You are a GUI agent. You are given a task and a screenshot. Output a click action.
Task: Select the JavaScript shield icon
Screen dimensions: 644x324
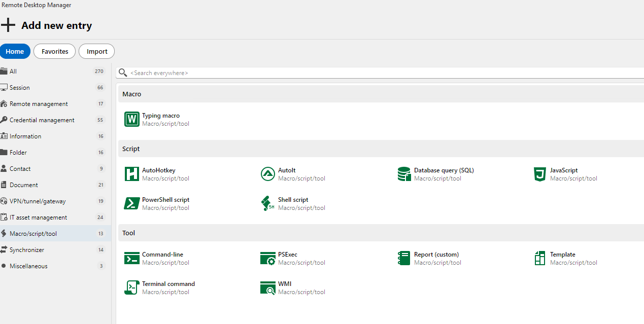coord(540,174)
